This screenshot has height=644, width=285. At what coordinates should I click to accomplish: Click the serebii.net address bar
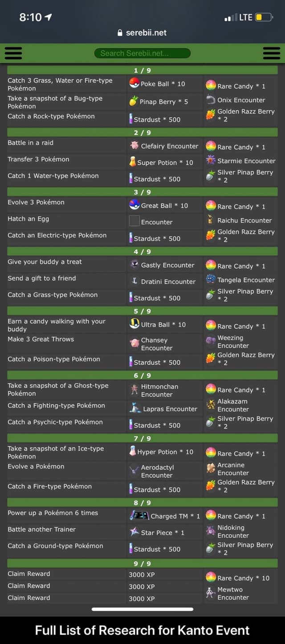[142, 33]
